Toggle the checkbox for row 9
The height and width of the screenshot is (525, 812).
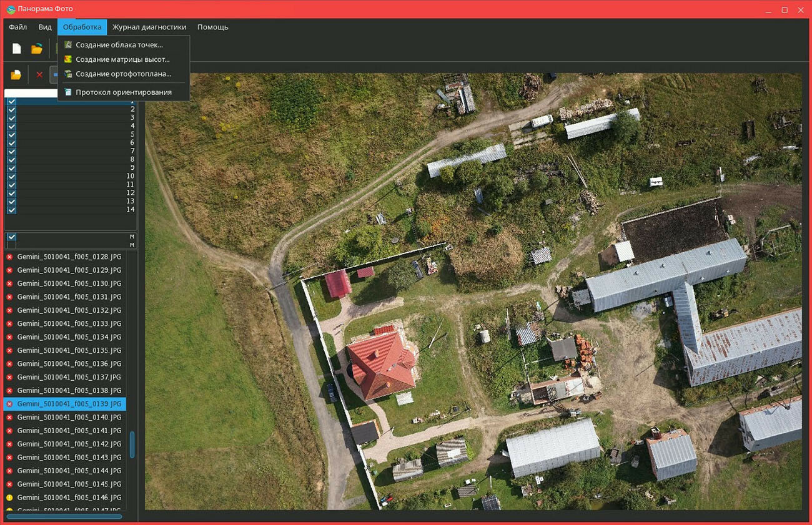(x=11, y=167)
